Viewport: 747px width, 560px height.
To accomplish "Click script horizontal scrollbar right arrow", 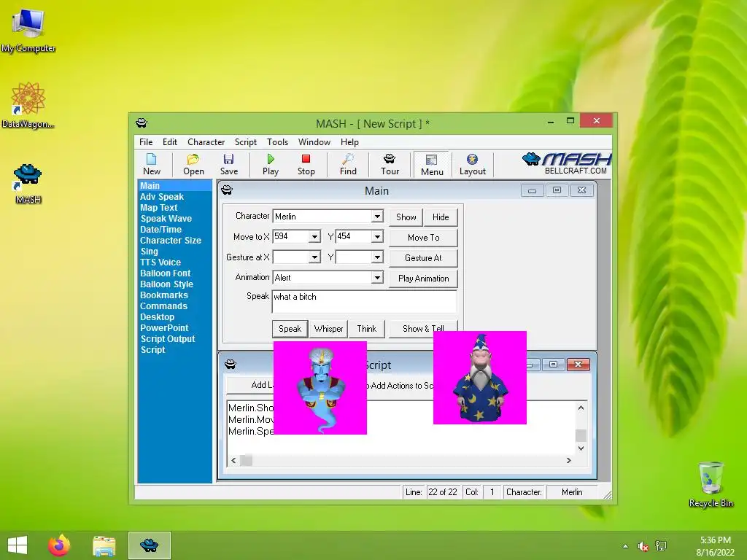I will pos(568,461).
